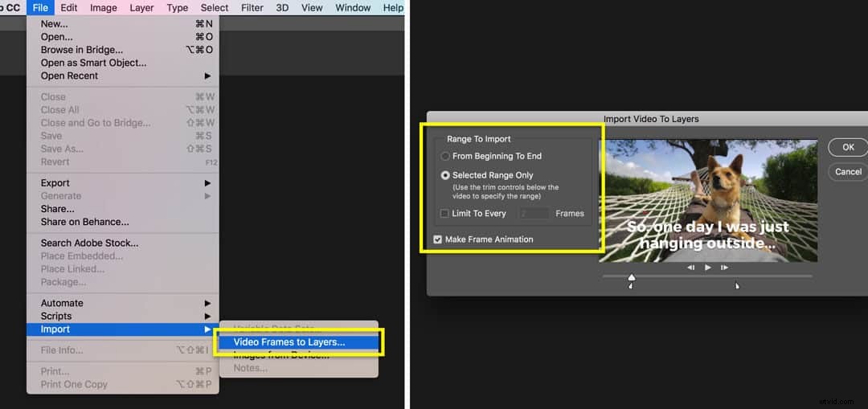
Task: Open the Type menu
Action: click(x=177, y=8)
